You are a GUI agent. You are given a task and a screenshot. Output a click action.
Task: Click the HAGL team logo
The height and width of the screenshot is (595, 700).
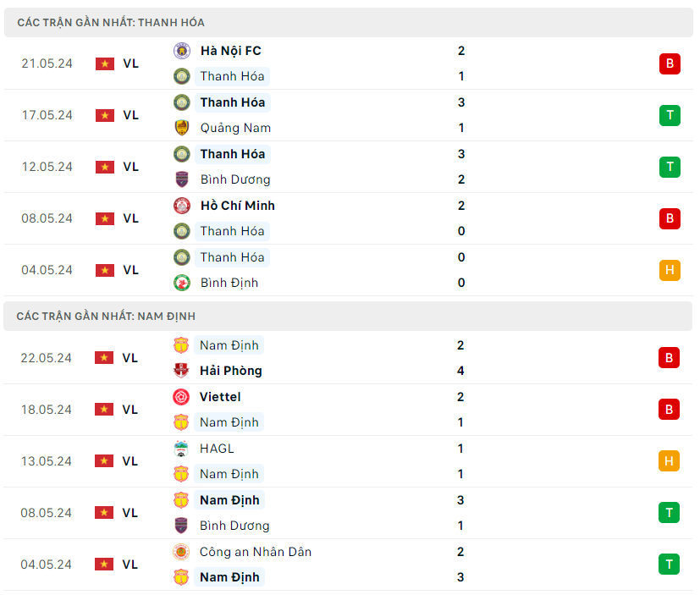(181, 449)
